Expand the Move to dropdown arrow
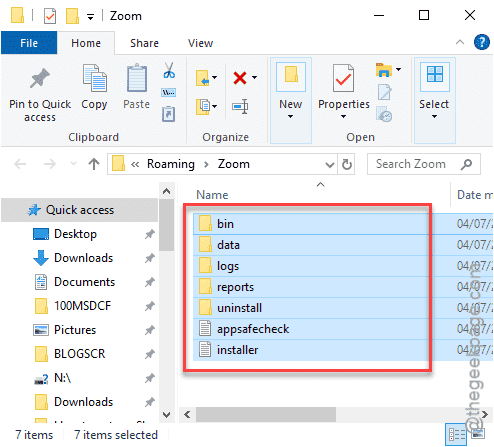Image resolution: width=494 pixels, height=447 pixels. click(215, 78)
